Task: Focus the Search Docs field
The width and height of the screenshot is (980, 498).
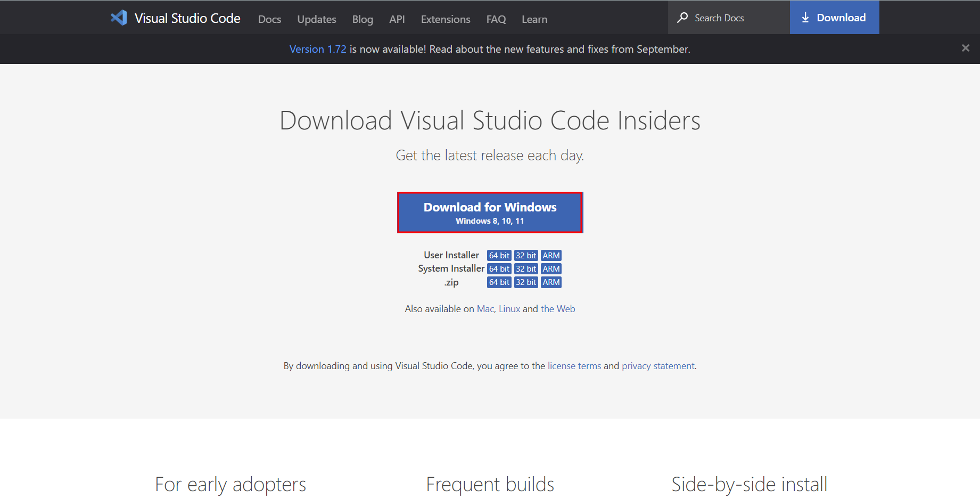Action: (729, 18)
